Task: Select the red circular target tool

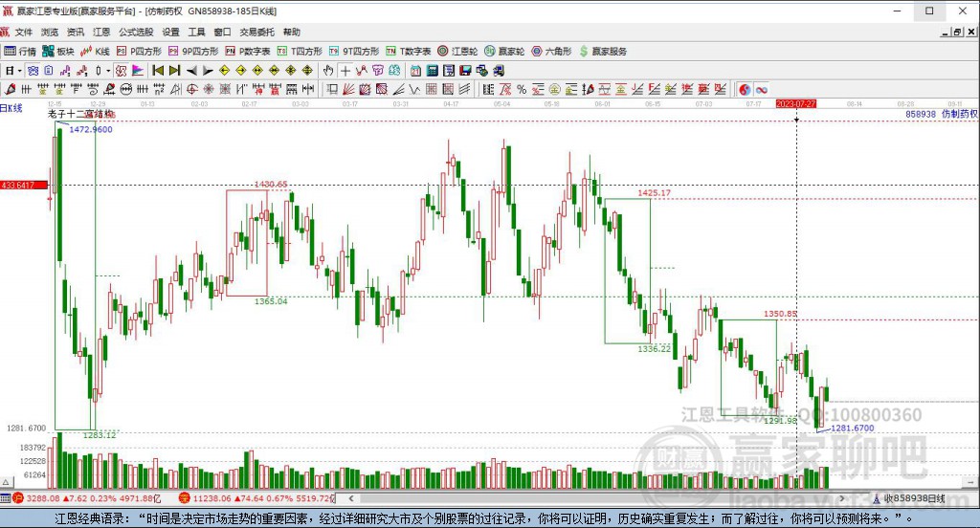Action: [191, 89]
